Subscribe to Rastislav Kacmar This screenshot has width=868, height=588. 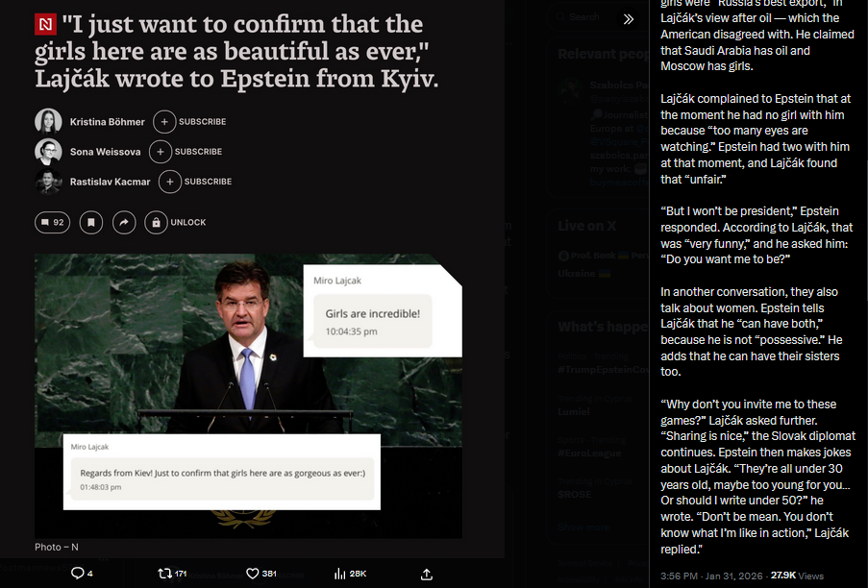tap(195, 182)
